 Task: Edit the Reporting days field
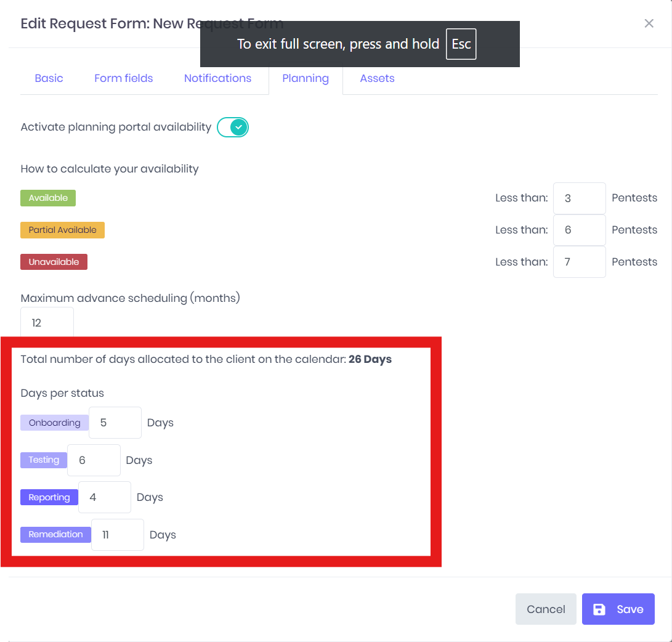click(105, 497)
